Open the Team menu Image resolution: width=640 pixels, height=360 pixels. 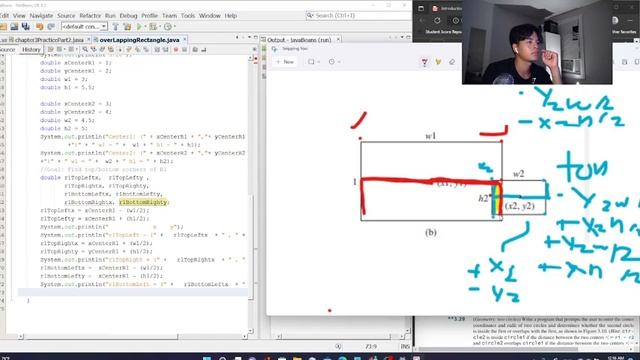169,16
